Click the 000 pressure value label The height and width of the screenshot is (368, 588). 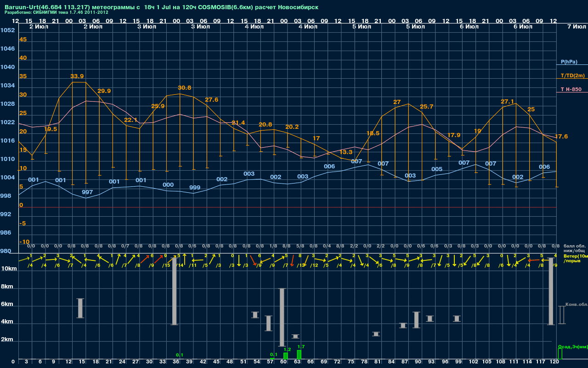(x=168, y=185)
